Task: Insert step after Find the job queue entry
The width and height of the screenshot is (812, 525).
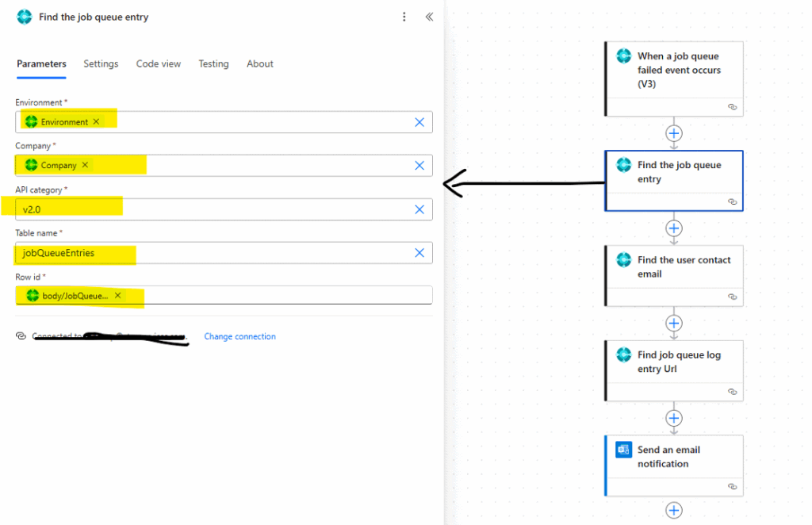Action: (674, 228)
